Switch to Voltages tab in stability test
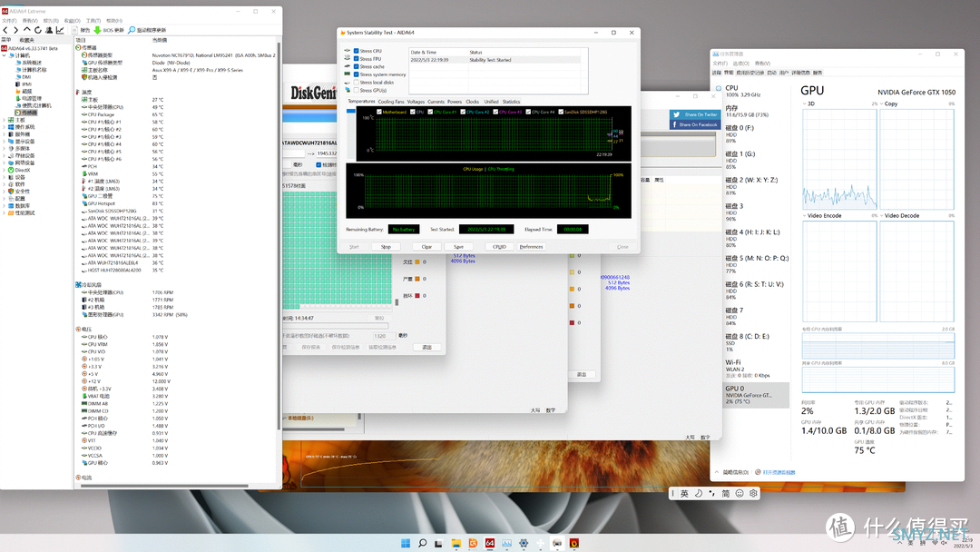Viewport: 980px width, 552px height. pyautogui.click(x=416, y=102)
